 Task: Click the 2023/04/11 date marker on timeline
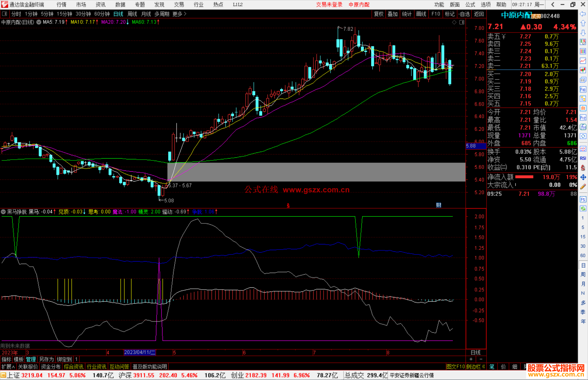[x=140, y=352]
